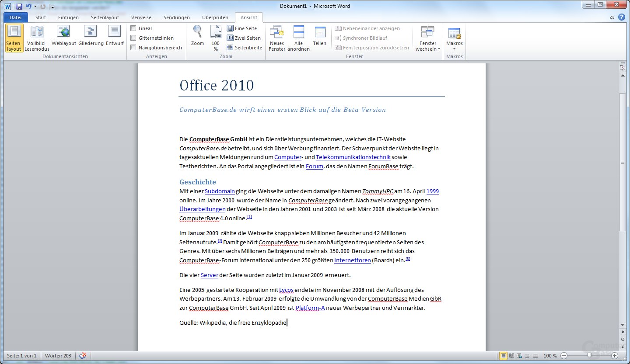This screenshot has width=630, height=364.
Task: Follow the Telekommunikationstechnik hyperlink
Action: [x=353, y=157]
